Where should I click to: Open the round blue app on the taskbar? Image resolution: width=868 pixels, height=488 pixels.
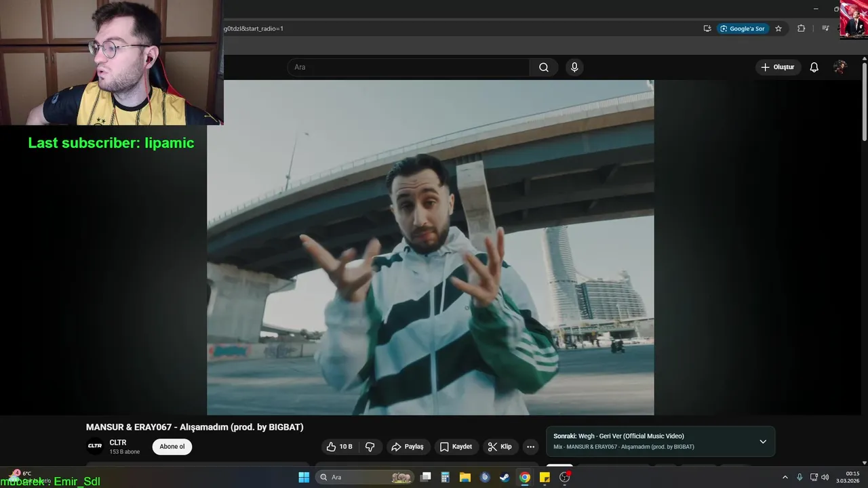tap(485, 477)
